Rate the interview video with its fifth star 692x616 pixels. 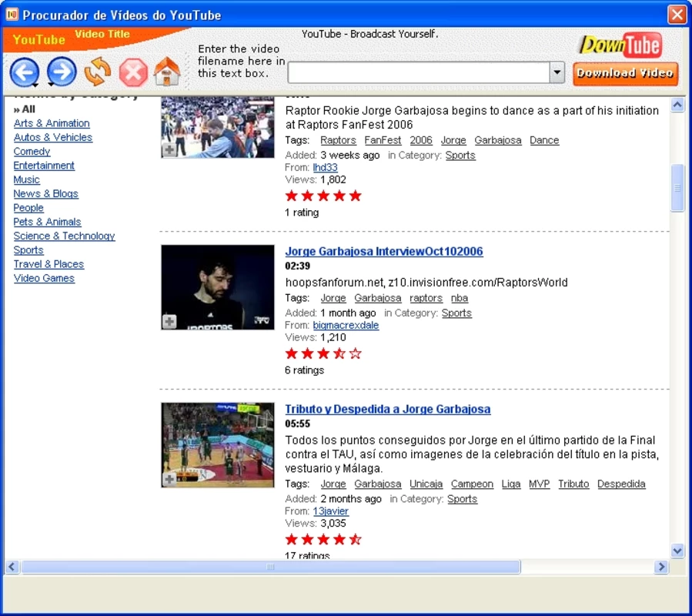coord(356,353)
